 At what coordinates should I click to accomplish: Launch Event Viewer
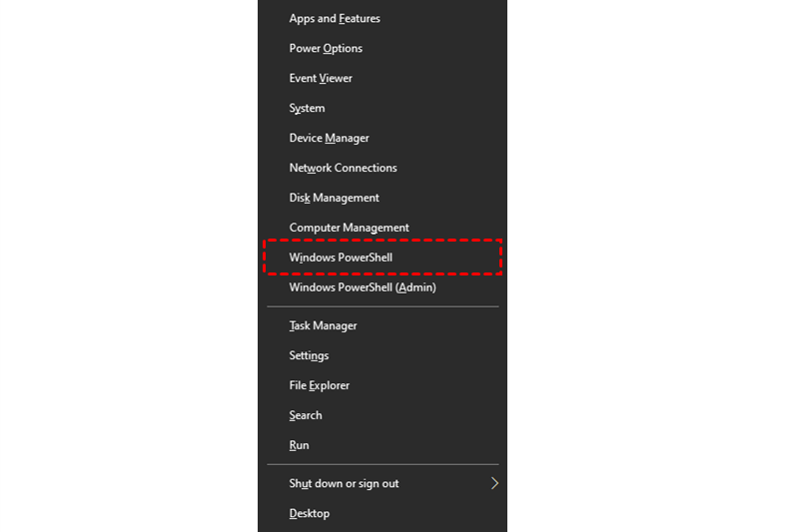pos(321,79)
